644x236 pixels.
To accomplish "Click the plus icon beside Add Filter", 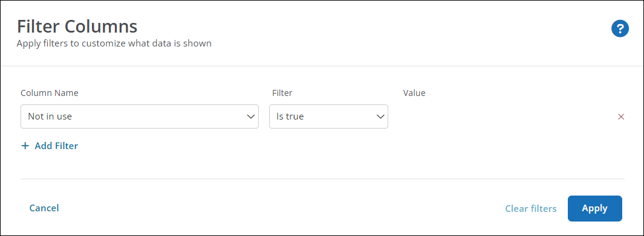I will click(x=25, y=145).
